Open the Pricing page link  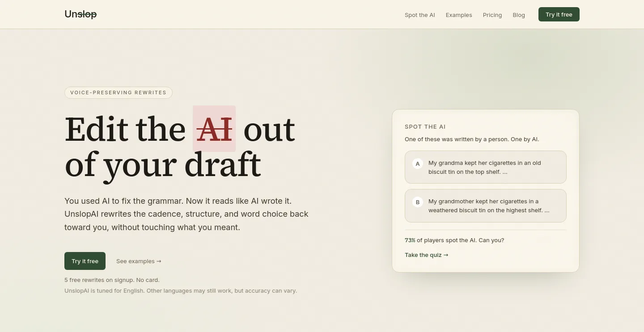tap(492, 15)
